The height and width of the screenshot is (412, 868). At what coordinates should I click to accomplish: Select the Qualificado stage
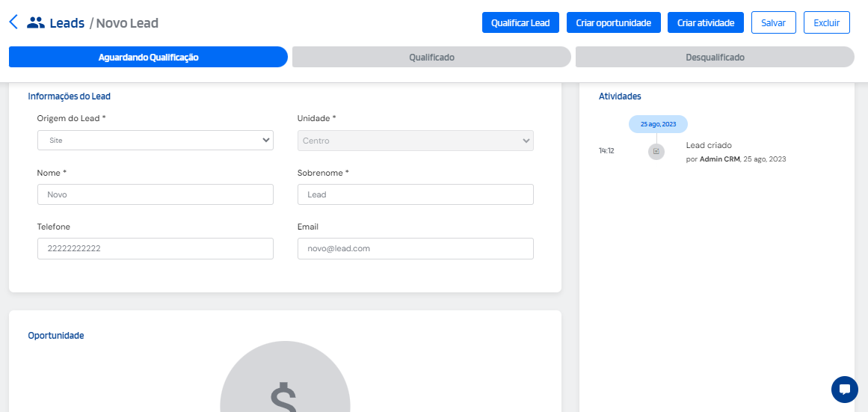point(432,57)
